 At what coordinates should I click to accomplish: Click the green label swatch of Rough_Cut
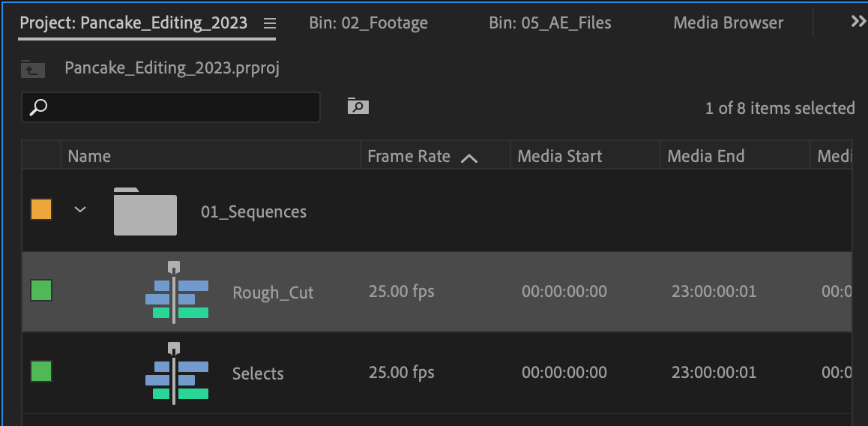41,290
